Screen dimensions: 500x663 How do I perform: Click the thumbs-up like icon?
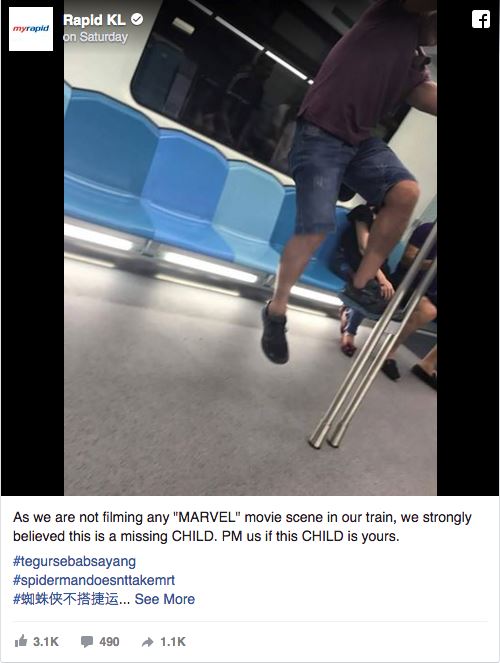point(21,641)
